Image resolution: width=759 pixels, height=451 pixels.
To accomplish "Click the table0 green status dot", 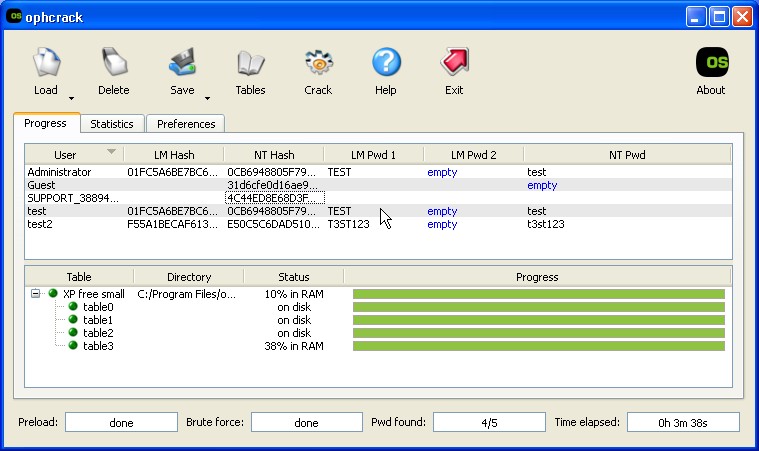I will coord(73,306).
